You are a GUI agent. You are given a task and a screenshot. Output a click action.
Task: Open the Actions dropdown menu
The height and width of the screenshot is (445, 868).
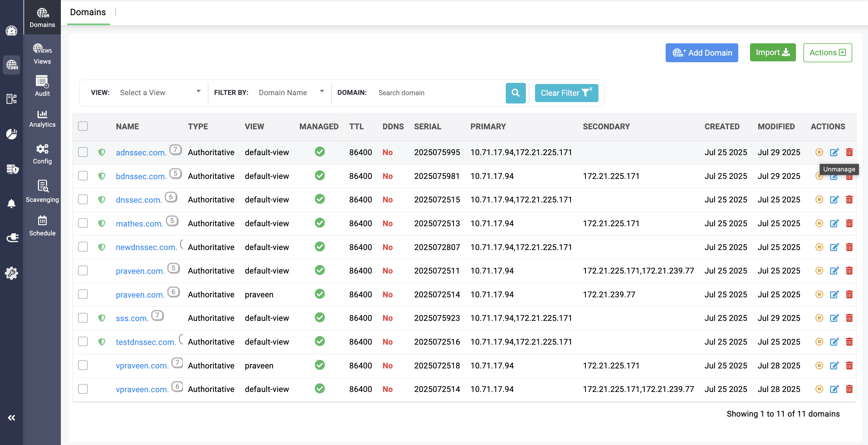click(x=827, y=52)
